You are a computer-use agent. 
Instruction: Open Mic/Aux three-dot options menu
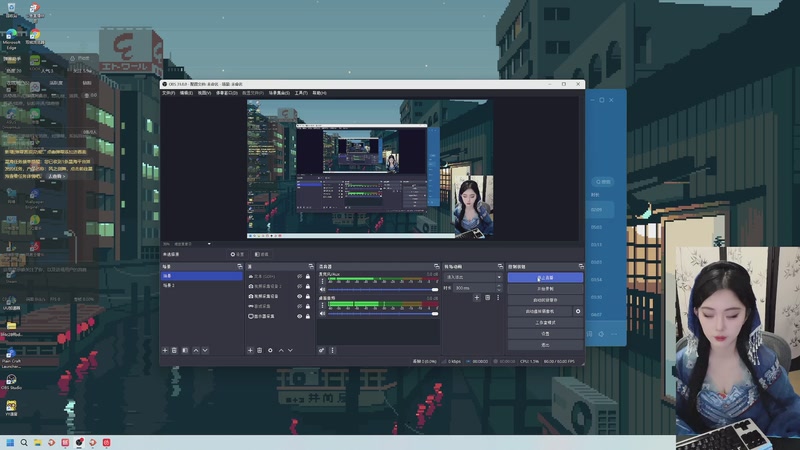[x=322, y=281]
